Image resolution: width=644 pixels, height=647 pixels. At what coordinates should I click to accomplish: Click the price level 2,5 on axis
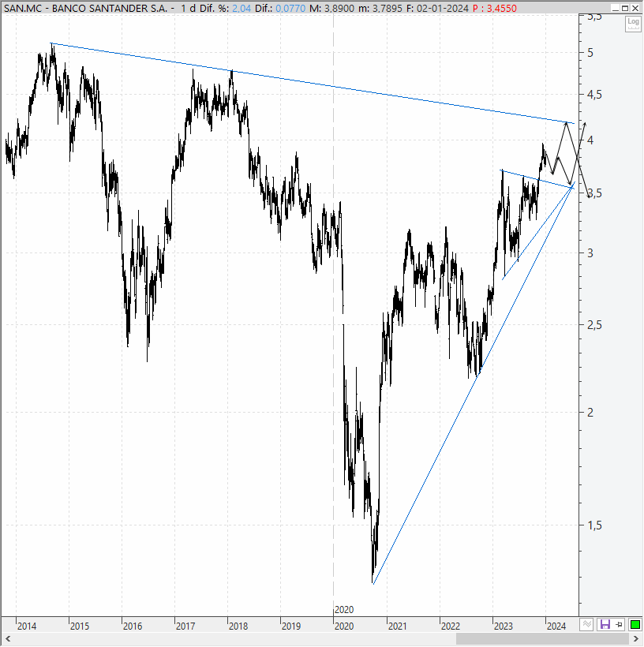(x=594, y=325)
